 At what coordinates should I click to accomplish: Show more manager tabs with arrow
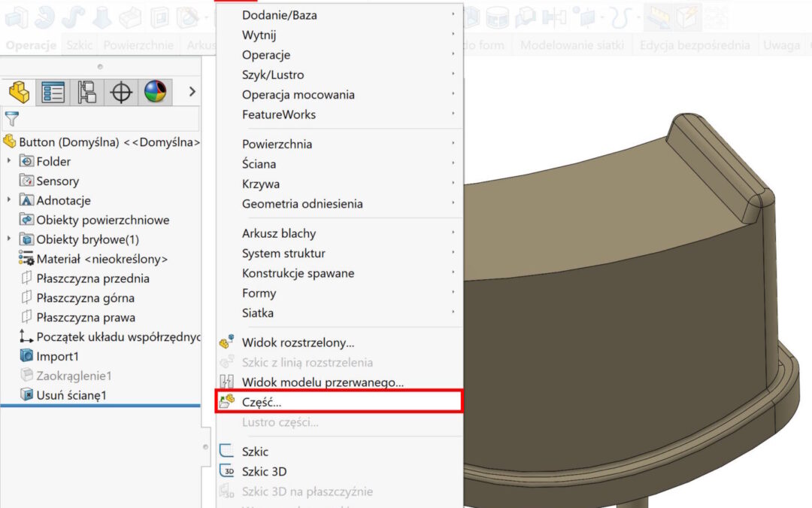(192, 92)
